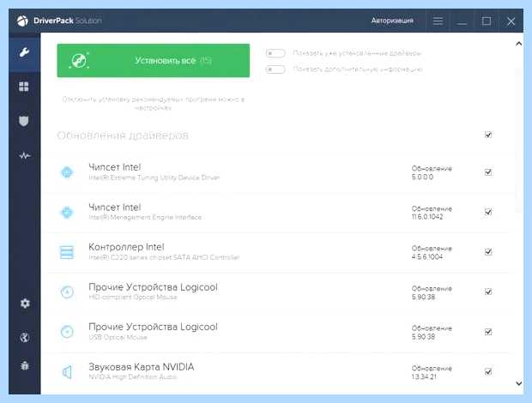Image resolution: width=532 pixels, height=403 pixels.
Task: Click controller icon for SATA AHCI Controller
Action: (67, 252)
